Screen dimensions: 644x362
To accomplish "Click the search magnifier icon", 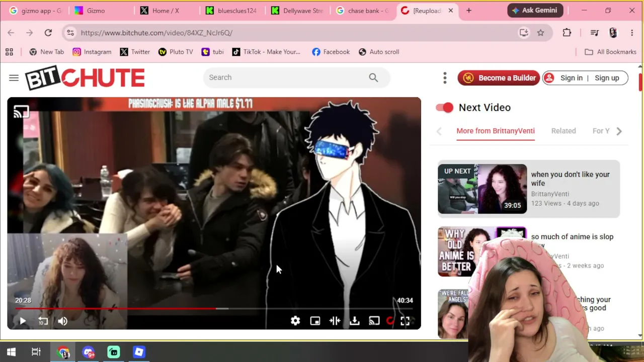I will [x=373, y=77].
